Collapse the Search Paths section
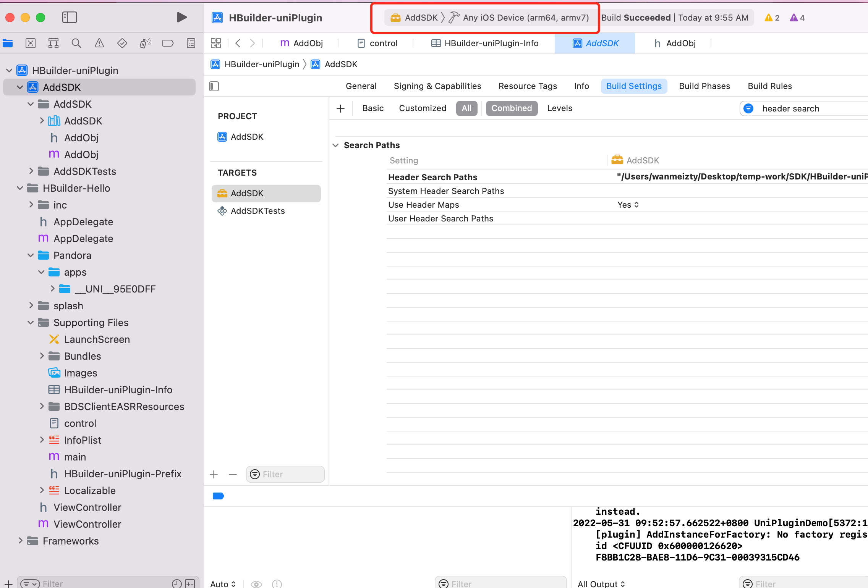Viewport: 868px width, 588px height. pos(335,145)
